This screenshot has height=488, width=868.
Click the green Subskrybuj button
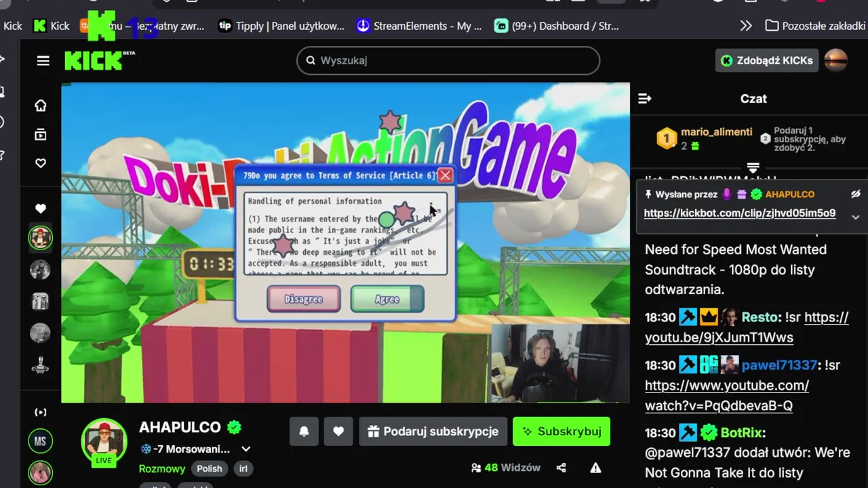pyautogui.click(x=561, y=431)
